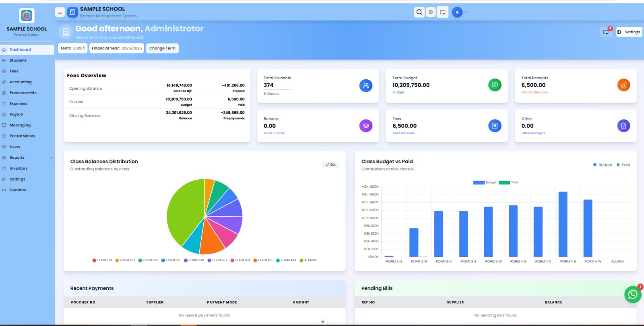644x326 pixels.
Task: Toggle ALUMNI legend in pie chart
Action: (308, 260)
